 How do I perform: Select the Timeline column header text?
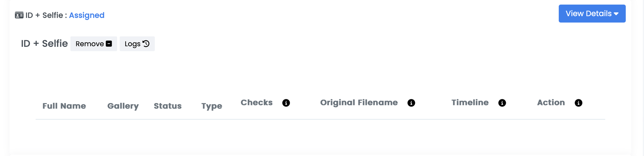470,102
